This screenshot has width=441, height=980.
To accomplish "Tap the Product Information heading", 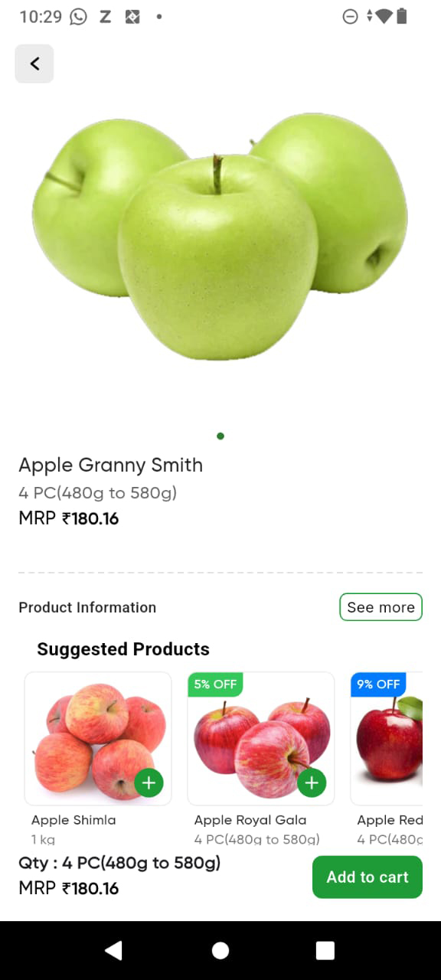I will click(x=87, y=607).
